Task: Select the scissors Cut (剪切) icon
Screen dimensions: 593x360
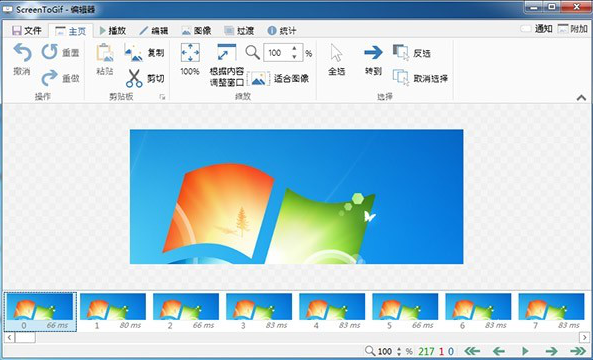Action: pyautogui.click(x=134, y=78)
